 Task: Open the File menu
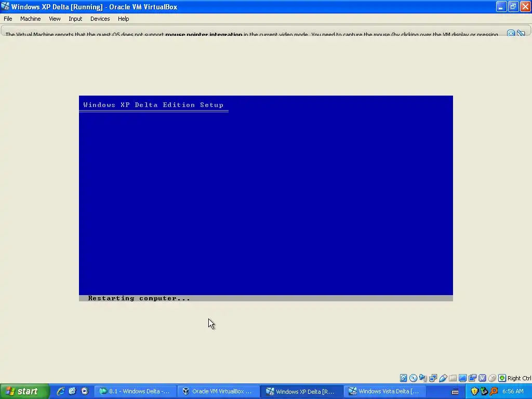click(8, 19)
